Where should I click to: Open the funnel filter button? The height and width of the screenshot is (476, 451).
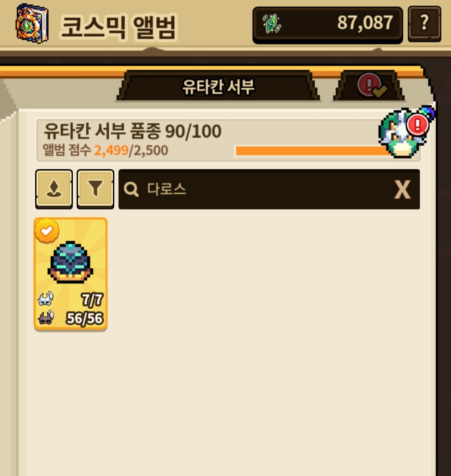[95, 189]
